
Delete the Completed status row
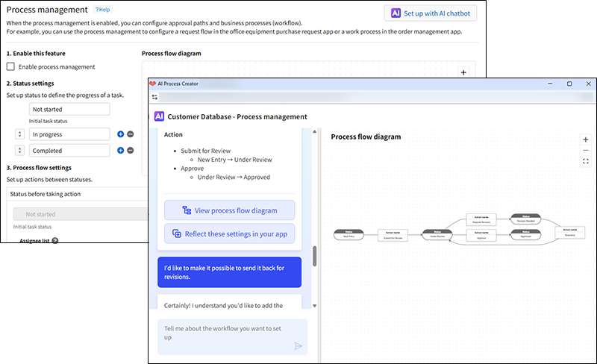(130, 151)
